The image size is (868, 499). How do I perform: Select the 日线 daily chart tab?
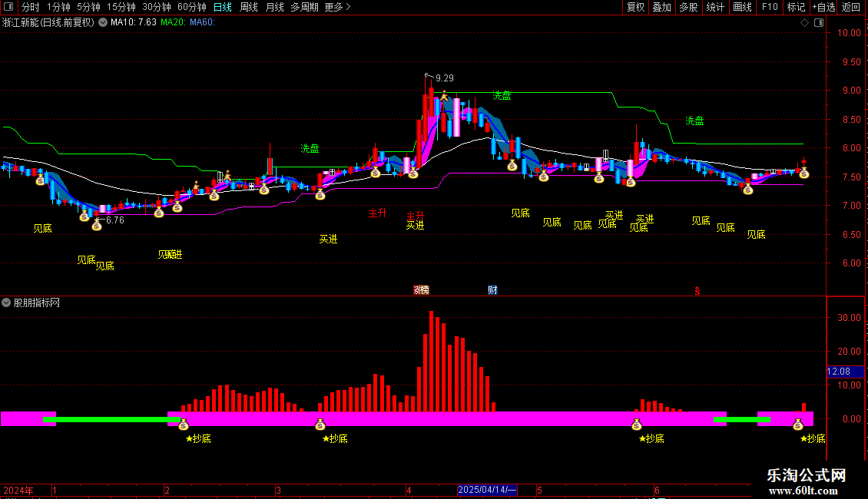tap(223, 7)
